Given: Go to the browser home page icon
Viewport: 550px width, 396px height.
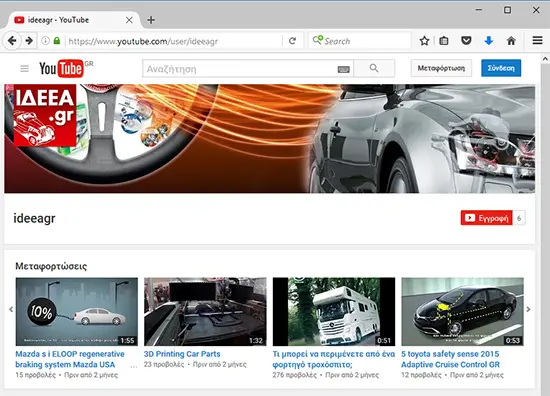Looking at the screenshot, I should click(x=511, y=41).
